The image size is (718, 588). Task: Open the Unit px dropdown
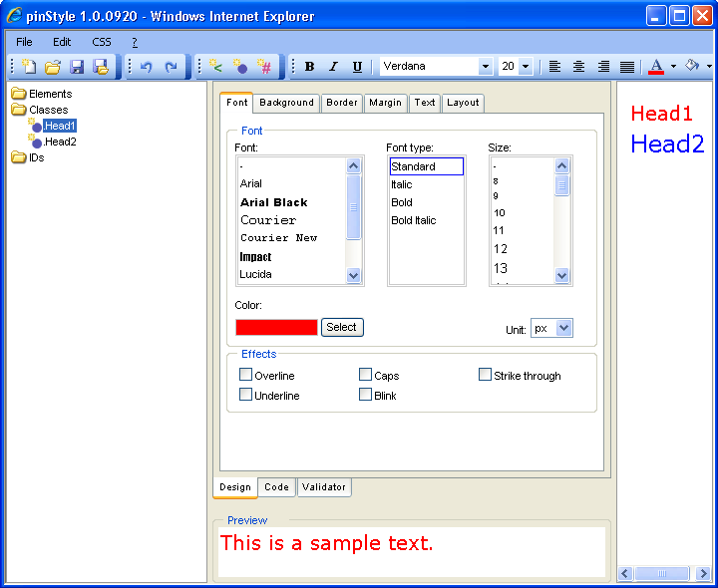click(x=564, y=328)
